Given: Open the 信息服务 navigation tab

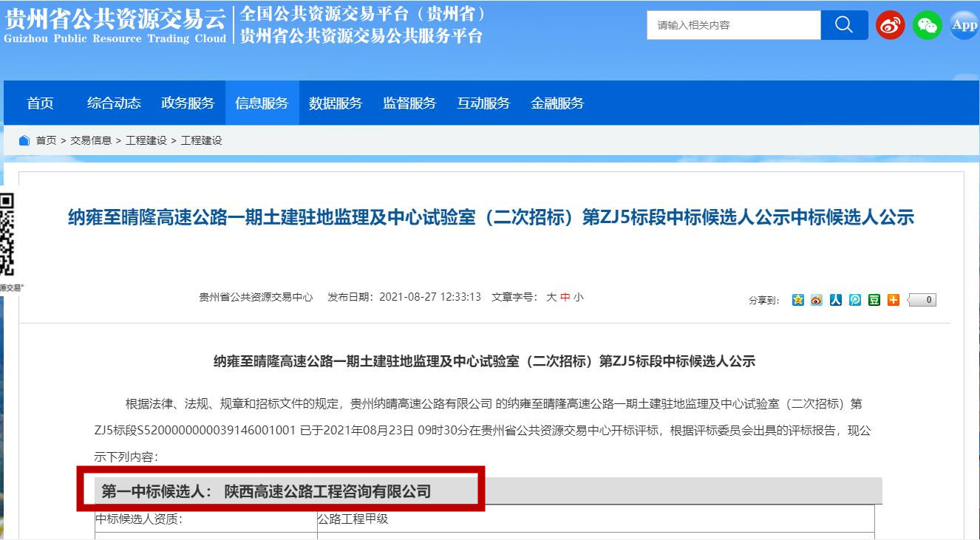Looking at the screenshot, I should tap(262, 103).
